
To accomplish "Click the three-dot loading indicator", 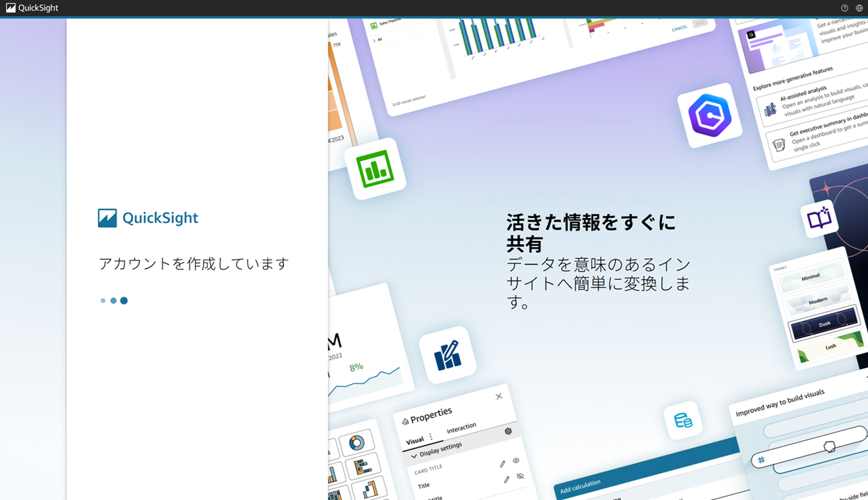I will pyautogui.click(x=114, y=301).
